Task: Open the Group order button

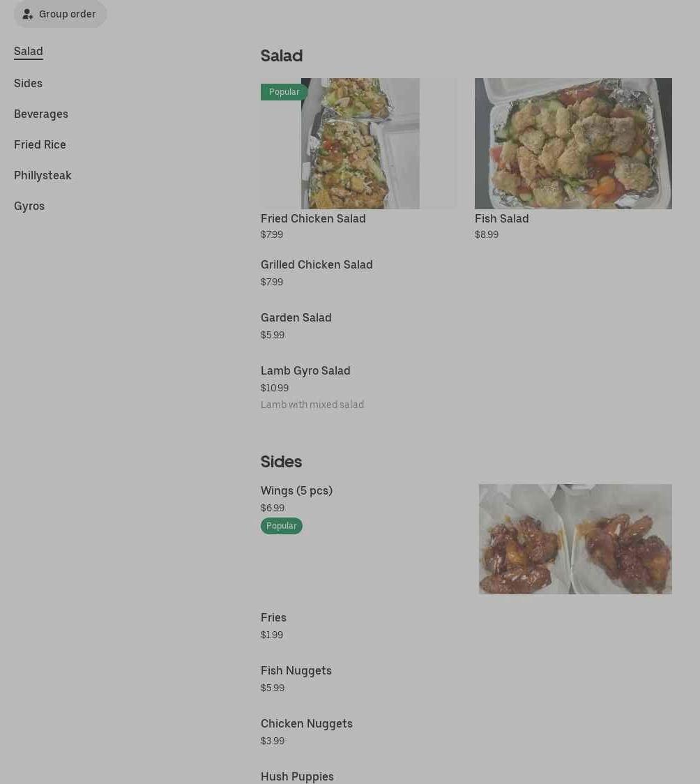Action: [x=60, y=13]
